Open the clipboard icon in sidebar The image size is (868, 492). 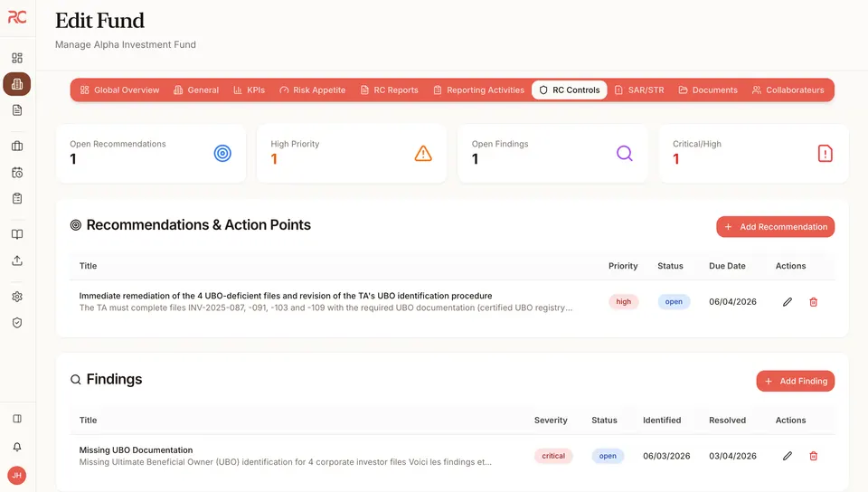[17, 198]
